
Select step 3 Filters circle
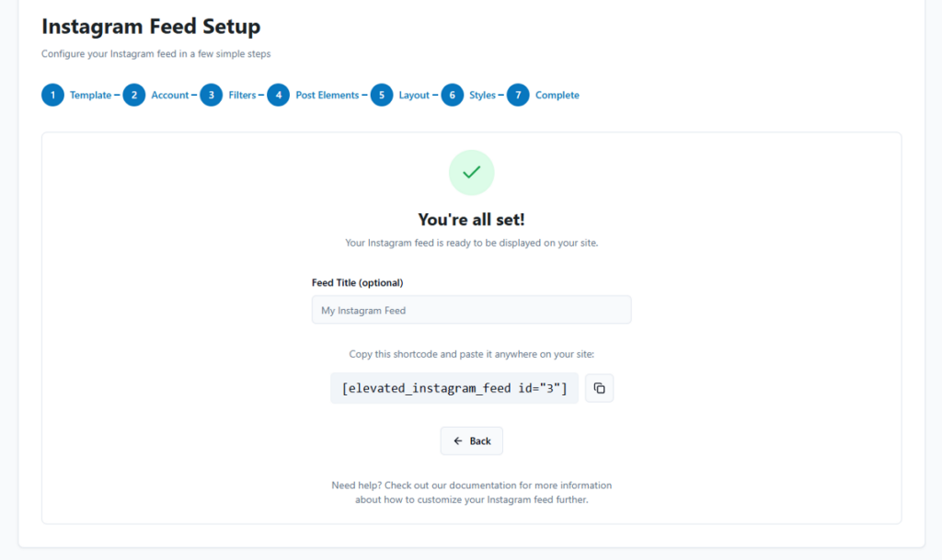click(213, 95)
